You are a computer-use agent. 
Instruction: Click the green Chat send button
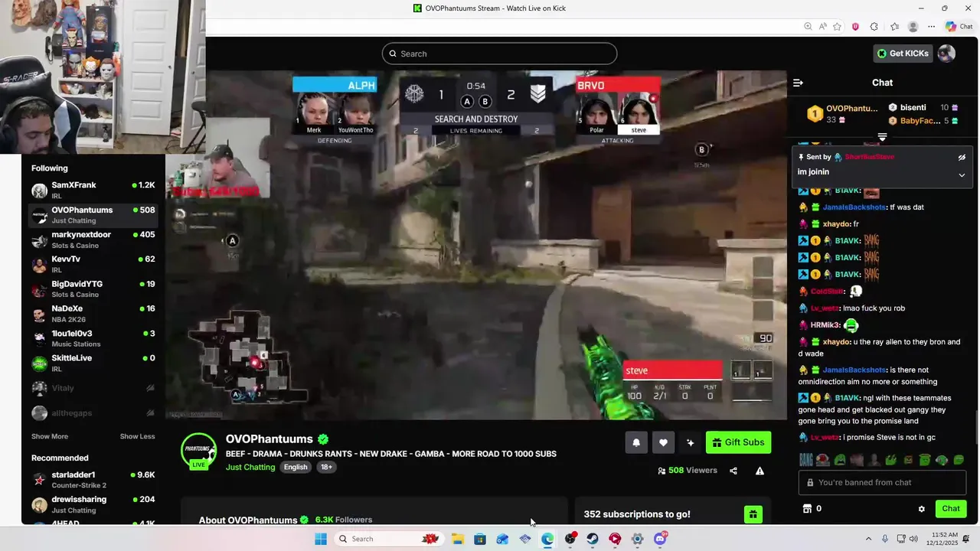click(951, 509)
